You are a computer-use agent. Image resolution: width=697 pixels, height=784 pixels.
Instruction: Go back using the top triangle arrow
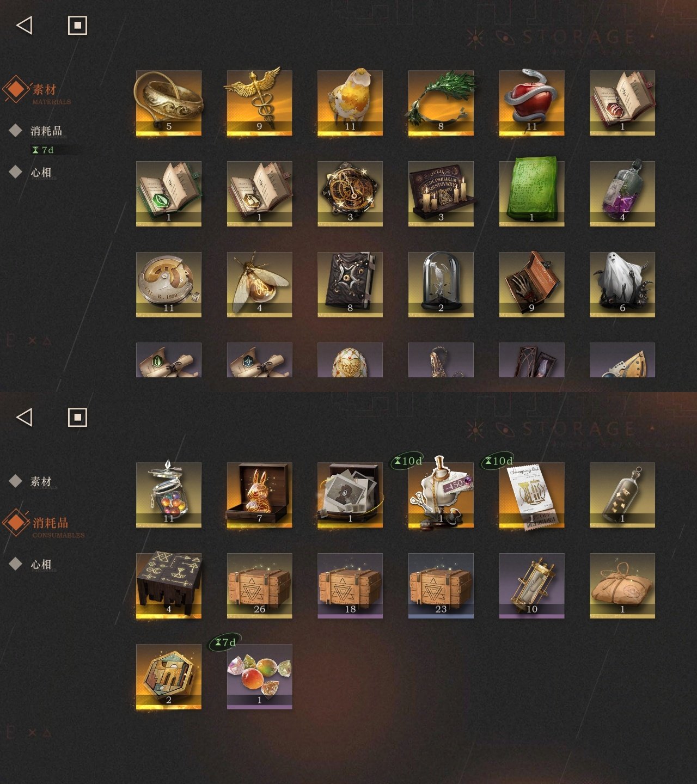(25, 25)
